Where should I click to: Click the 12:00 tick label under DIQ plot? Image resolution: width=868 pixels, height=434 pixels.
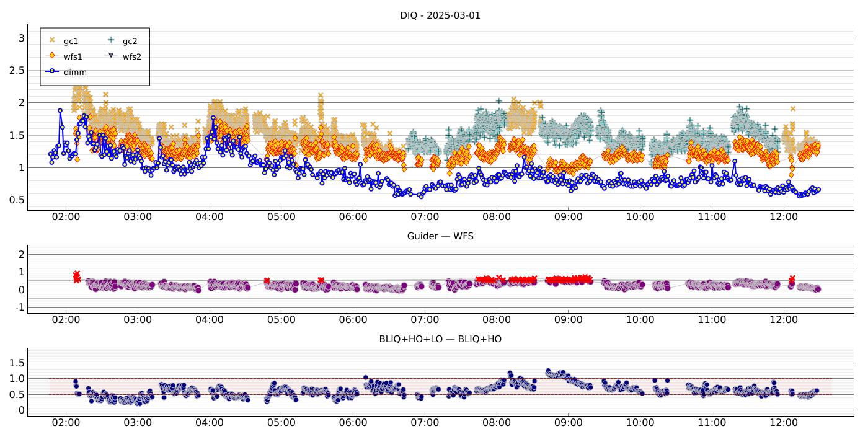783,217
